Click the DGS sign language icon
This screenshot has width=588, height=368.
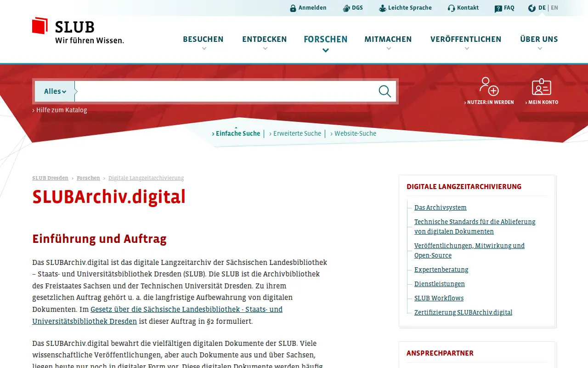coord(346,8)
